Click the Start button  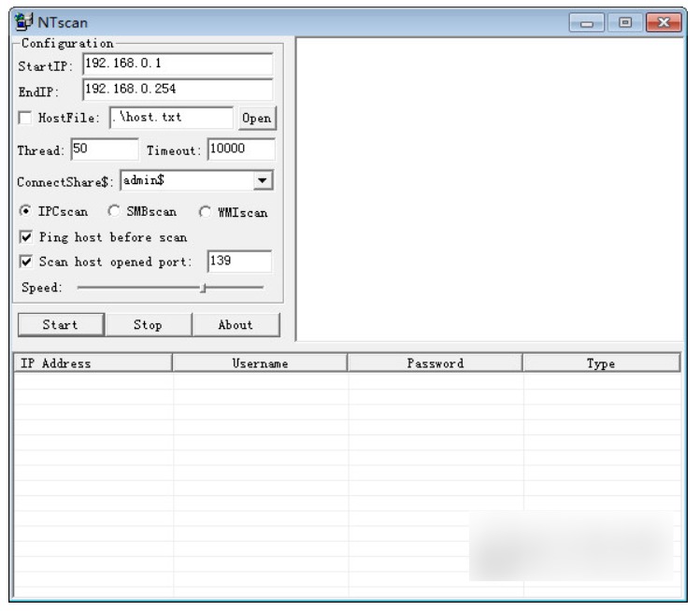(61, 325)
